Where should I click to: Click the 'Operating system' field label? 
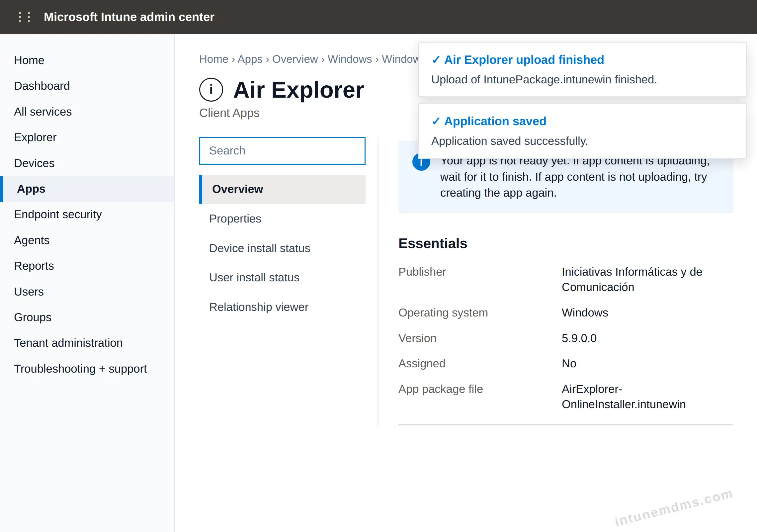pyautogui.click(x=443, y=312)
